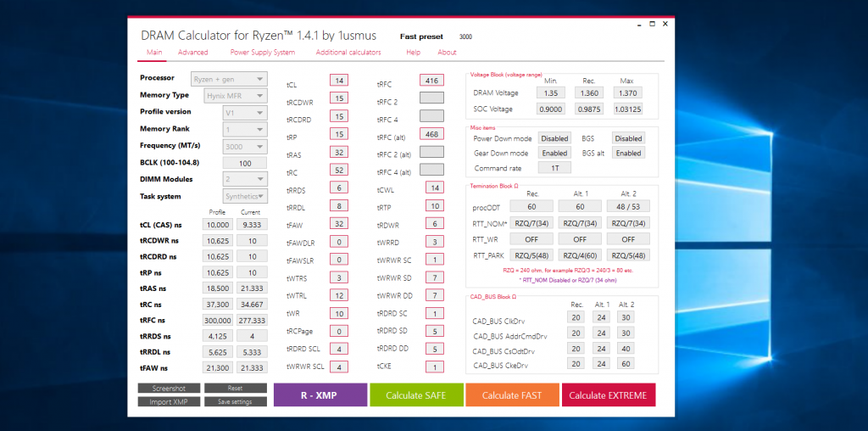Click the orange Calculate FAST button
Viewport: 868px width, 431px height.
coord(513,395)
